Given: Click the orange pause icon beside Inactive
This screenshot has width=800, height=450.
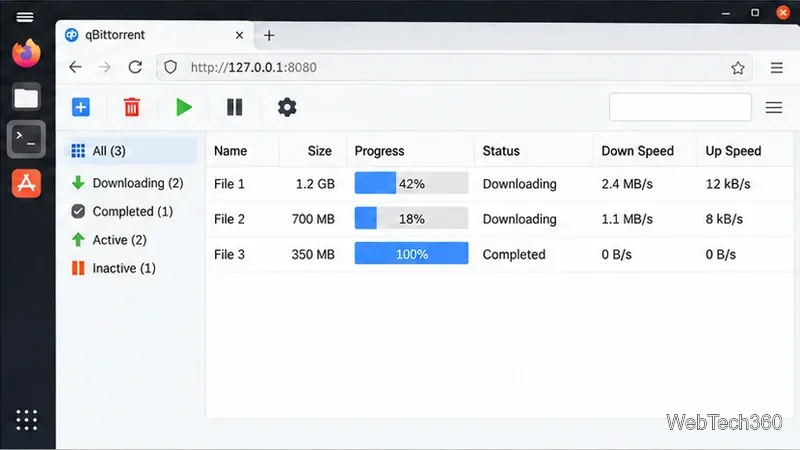Looking at the screenshot, I should pos(78,268).
